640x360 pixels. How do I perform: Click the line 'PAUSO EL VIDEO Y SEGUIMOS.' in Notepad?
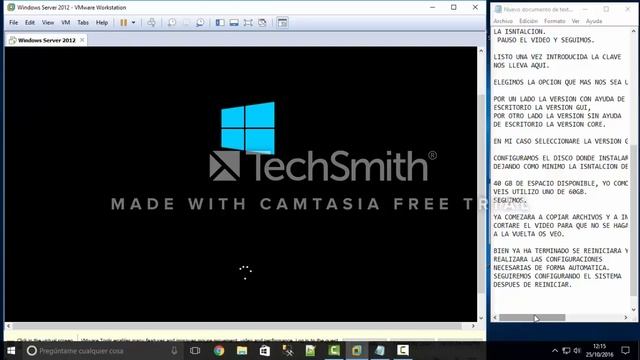pos(545,40)
